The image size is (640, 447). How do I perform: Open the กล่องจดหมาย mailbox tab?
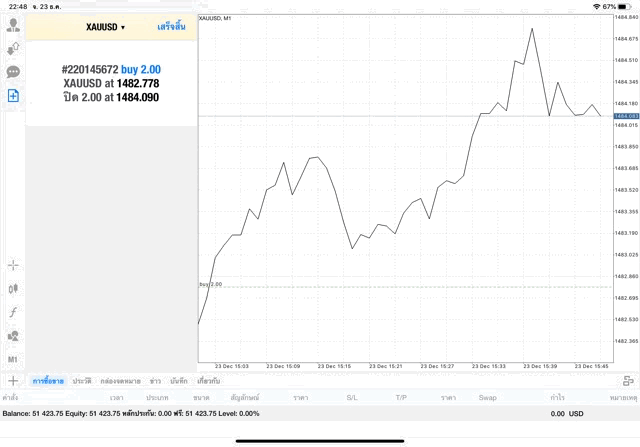tap(121, 381)
